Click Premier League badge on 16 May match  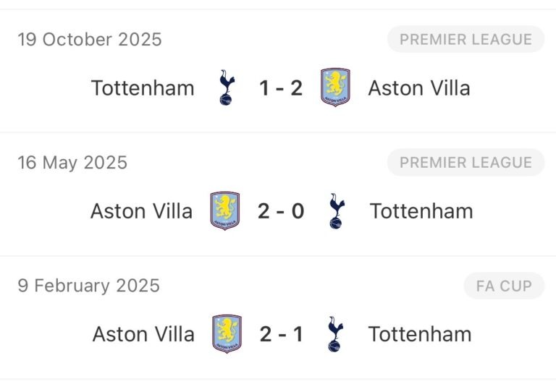(465, 163)
